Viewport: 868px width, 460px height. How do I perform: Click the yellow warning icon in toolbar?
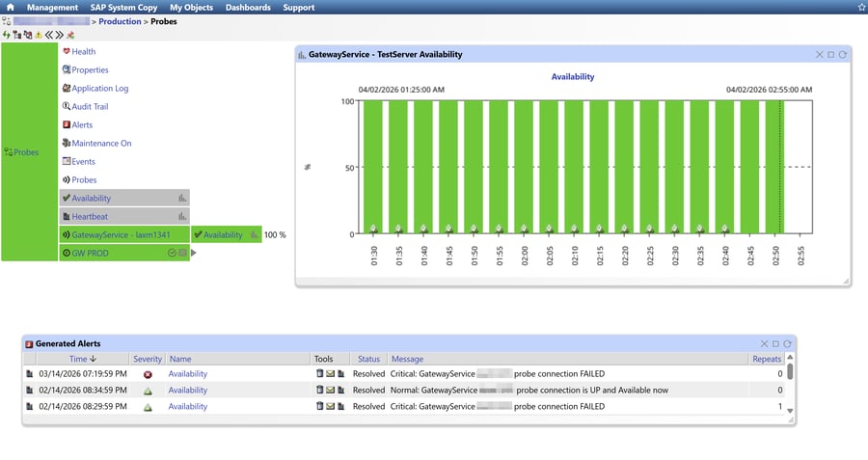coord(39,35)
